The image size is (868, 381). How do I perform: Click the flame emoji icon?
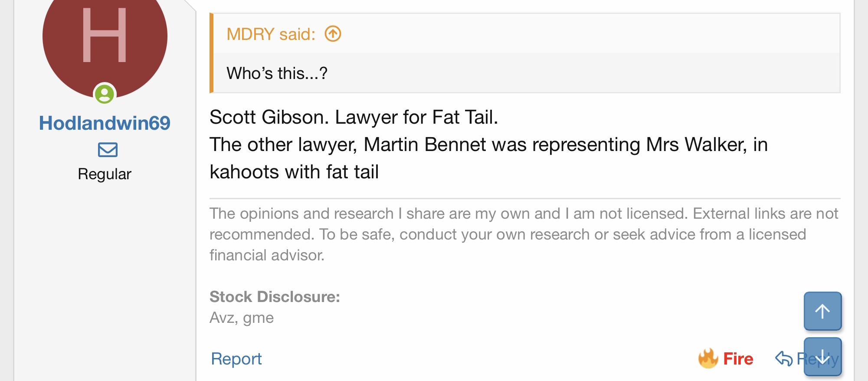[x=708, y=358]
